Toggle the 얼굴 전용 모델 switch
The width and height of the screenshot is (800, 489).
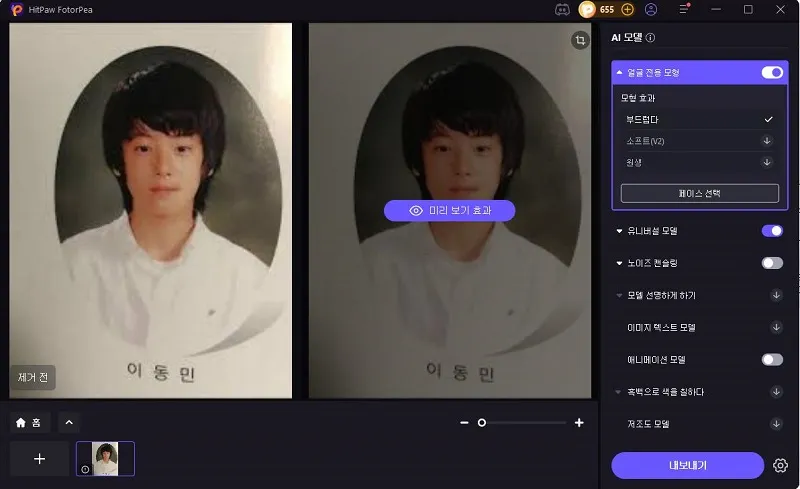772,72
